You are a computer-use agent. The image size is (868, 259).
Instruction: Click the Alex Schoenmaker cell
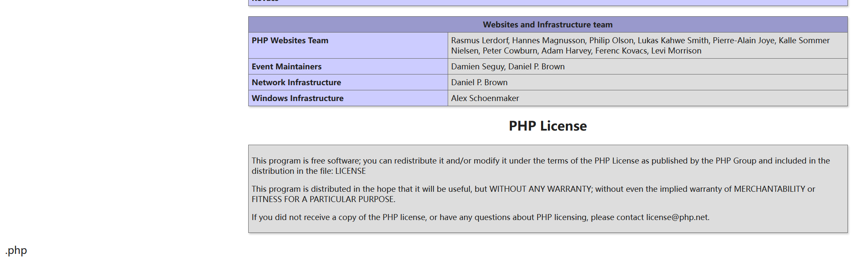pyautogui.click(x=485, y=98)
